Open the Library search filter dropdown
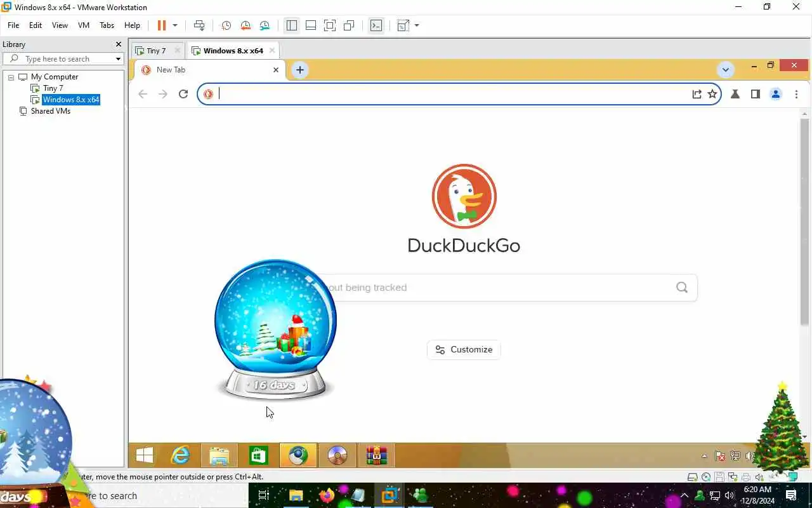Image resolution: width=812 pixels, height=508 pixels. (x=118, y=59)
